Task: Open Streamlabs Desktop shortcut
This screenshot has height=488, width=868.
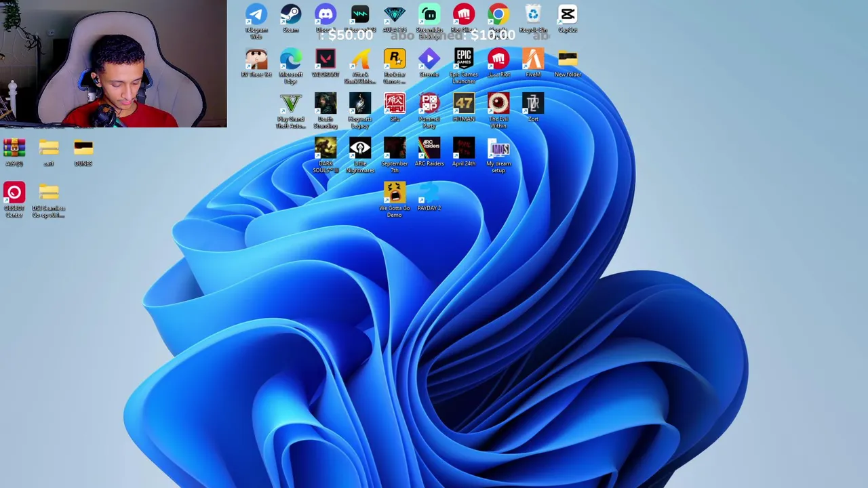Action: [x=429, y=20]
